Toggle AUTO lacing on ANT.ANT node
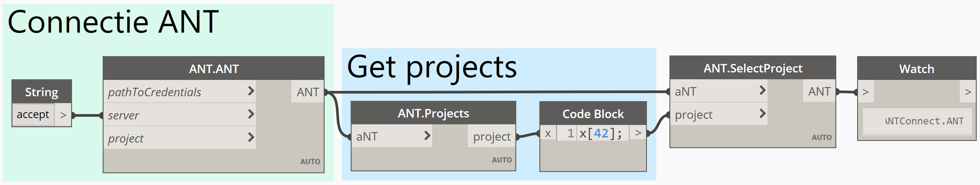The width and height of the screenshot is (980, 185). [310, 162]
